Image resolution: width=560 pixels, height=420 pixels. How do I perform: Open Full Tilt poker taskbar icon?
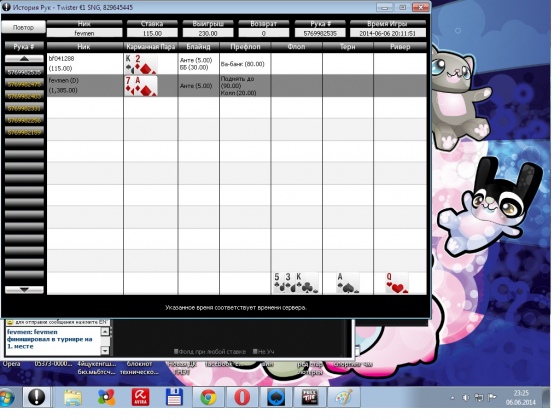[309, 397]
